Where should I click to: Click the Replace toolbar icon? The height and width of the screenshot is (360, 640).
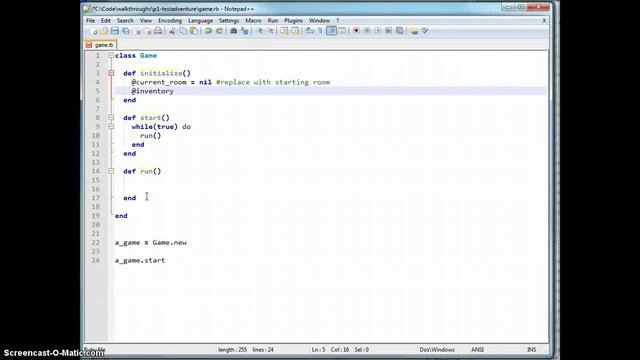pos(244,31)
